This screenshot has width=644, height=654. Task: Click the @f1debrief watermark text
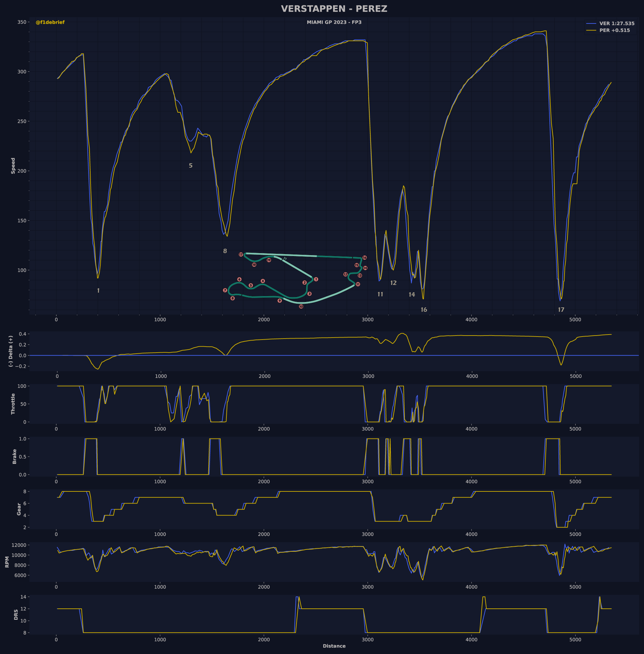50,22
